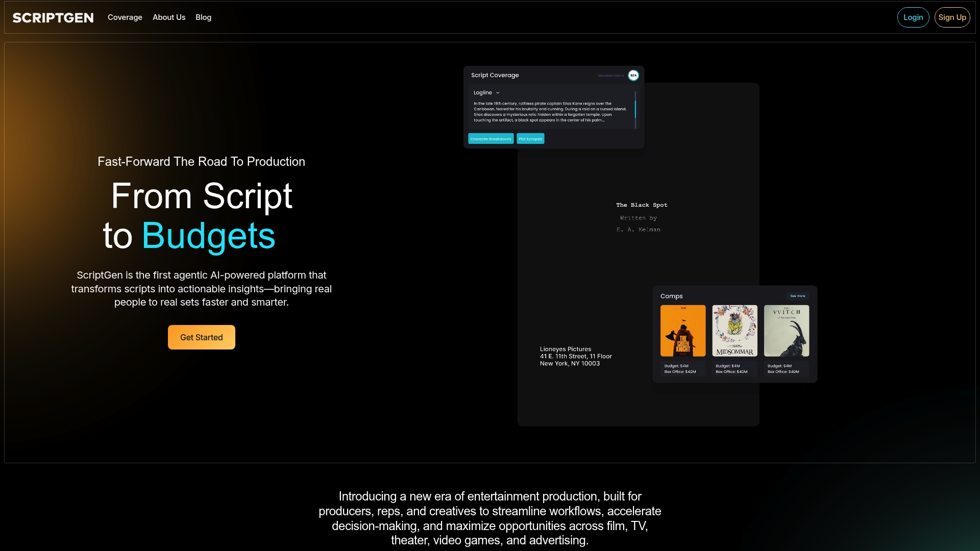Click the Comps panel heading
This screenshot has width=980, height=551.
[x=671, y=296]
